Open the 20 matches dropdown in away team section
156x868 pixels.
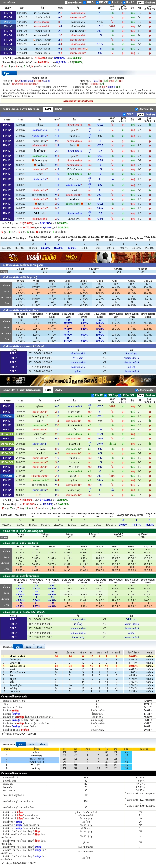(x=140, y=395)
